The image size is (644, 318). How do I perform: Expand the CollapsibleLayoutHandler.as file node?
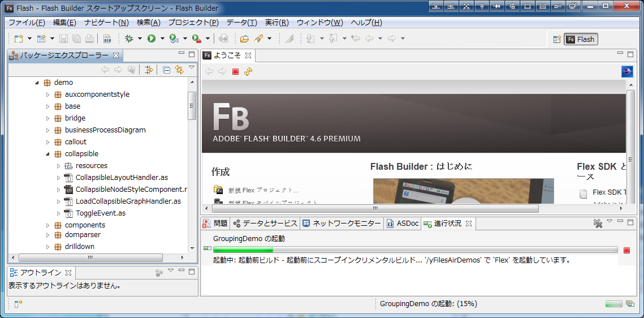58,178
